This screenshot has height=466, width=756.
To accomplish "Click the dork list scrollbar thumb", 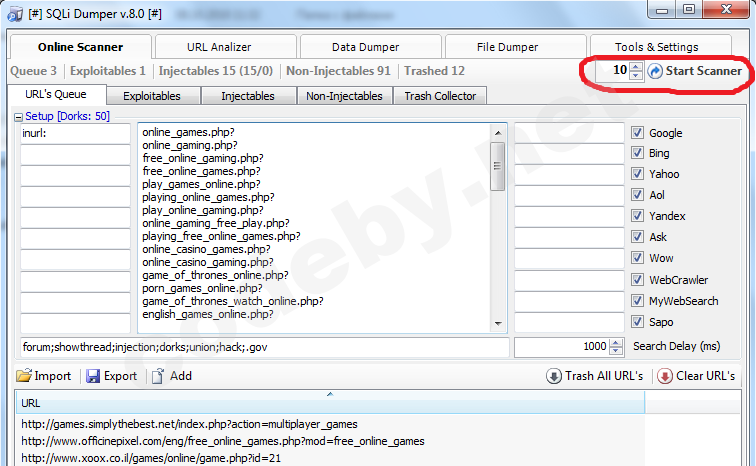I will pos(498,166).
